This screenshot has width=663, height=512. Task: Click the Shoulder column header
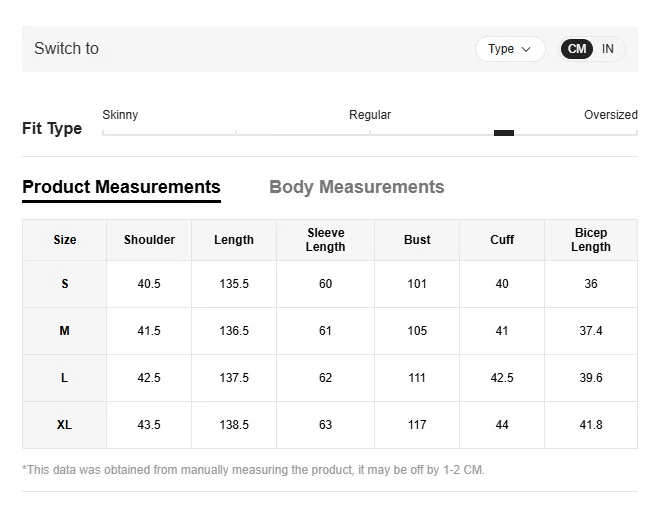coord(149,240)
